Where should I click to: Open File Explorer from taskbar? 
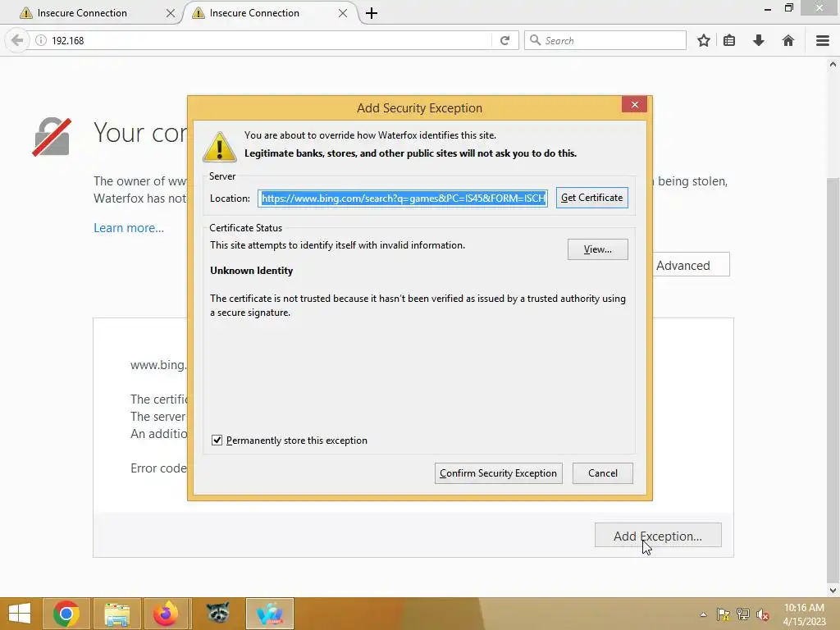click(x=116, y=614)
